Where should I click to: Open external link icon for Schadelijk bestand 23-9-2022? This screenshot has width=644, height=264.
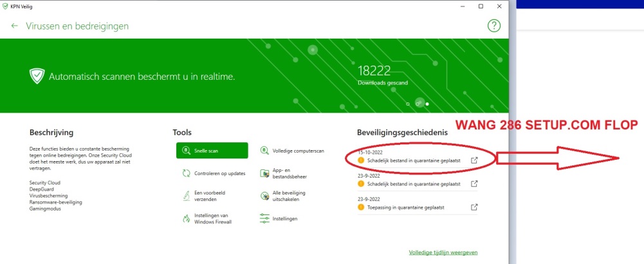pos(474,184)
